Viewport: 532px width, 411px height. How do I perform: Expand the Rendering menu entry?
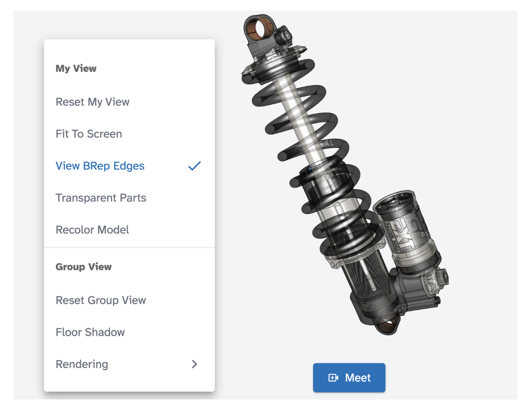tap(129, 364)
